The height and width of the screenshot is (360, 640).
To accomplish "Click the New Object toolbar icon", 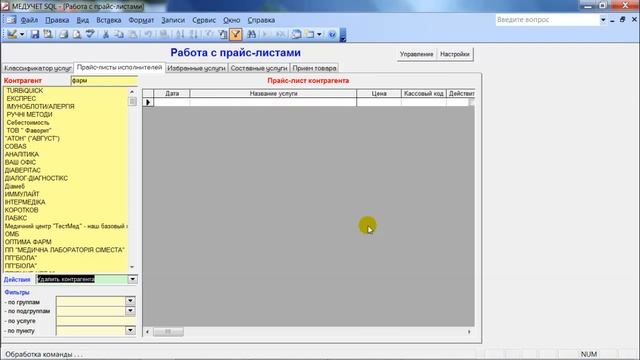I will pyautogui.click(x=310, y=34).
